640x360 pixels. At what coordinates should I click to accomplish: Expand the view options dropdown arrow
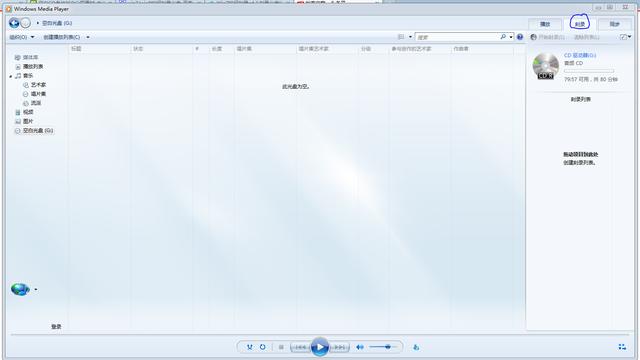(x=410, y=37)
